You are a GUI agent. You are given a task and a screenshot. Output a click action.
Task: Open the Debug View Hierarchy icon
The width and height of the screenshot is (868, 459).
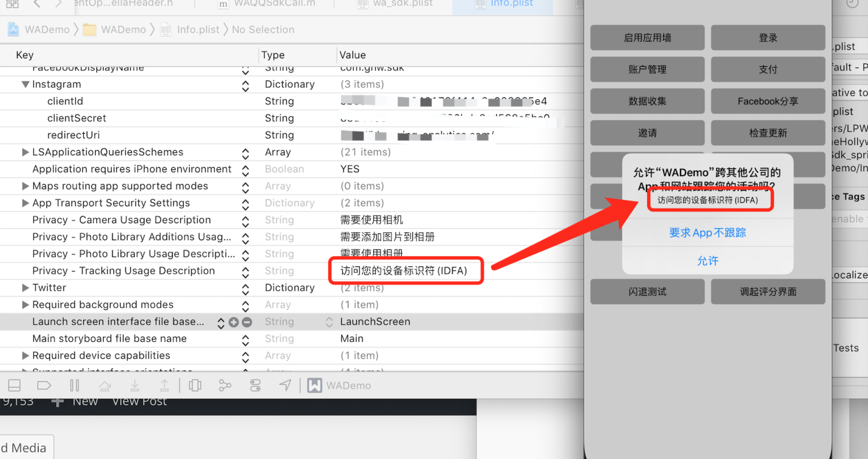195,385
